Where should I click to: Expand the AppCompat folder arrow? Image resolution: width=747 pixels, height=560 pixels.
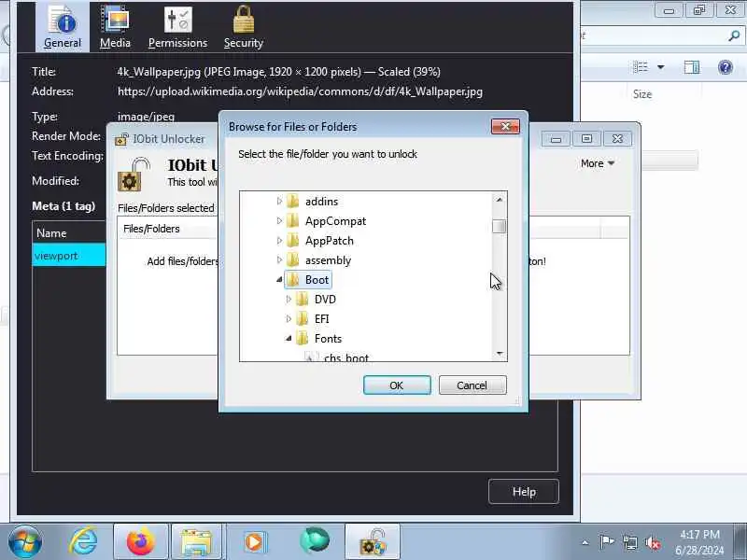tap(279, 221)
